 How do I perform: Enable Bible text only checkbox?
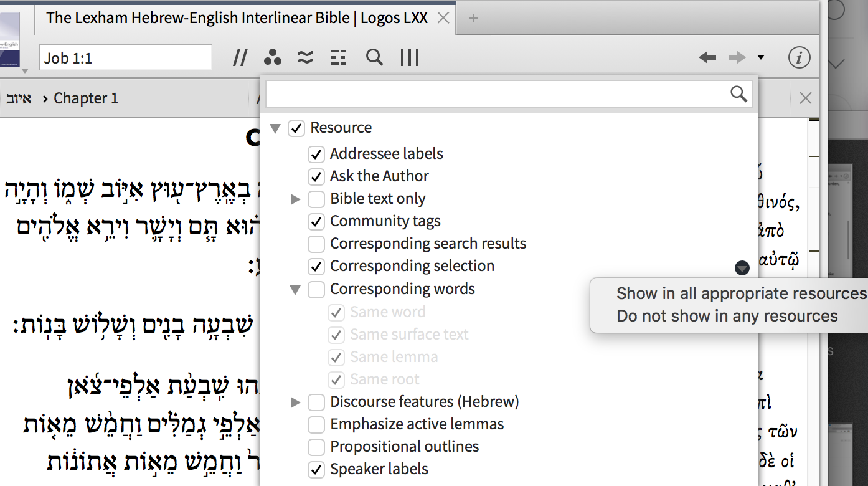pos(316,199)
